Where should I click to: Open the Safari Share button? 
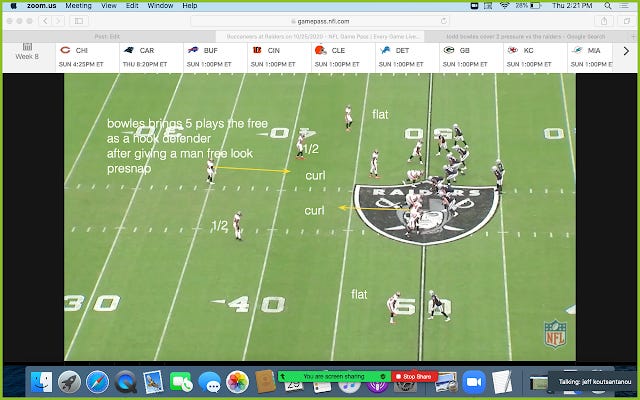[604, 21]
